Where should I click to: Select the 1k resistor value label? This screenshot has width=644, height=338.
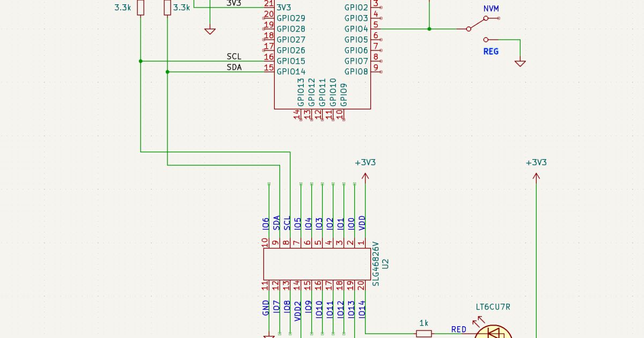point(424,323)
